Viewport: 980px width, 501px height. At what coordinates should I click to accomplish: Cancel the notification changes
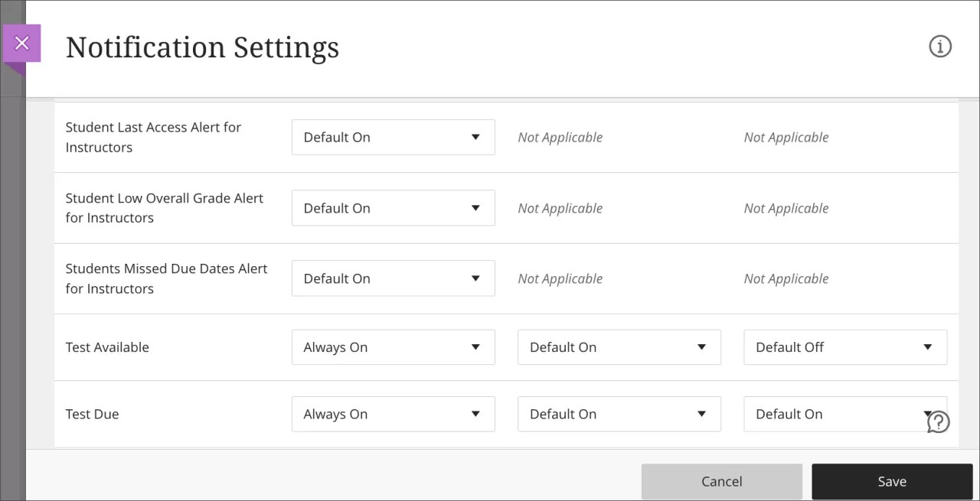(721, 481)
